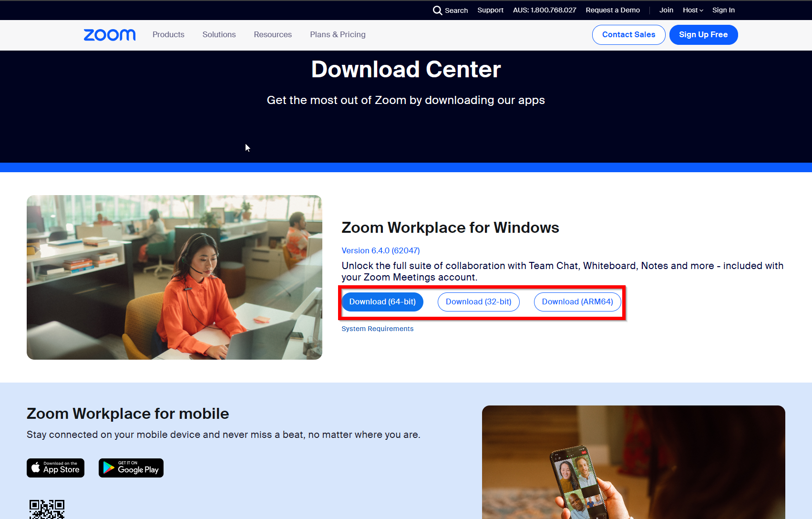
Task: Open the Solutions menu
Action: 219,34
